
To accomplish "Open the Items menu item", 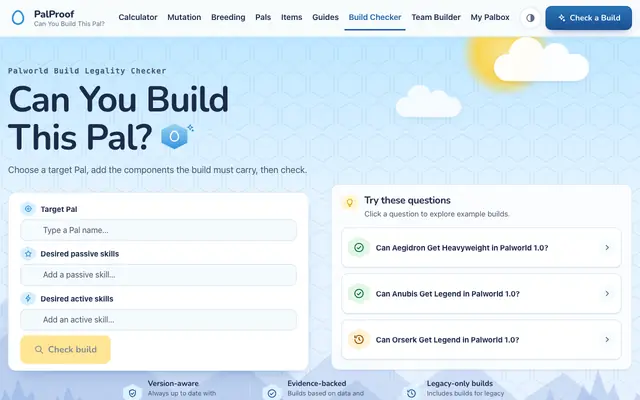I will tap(291, 18).
